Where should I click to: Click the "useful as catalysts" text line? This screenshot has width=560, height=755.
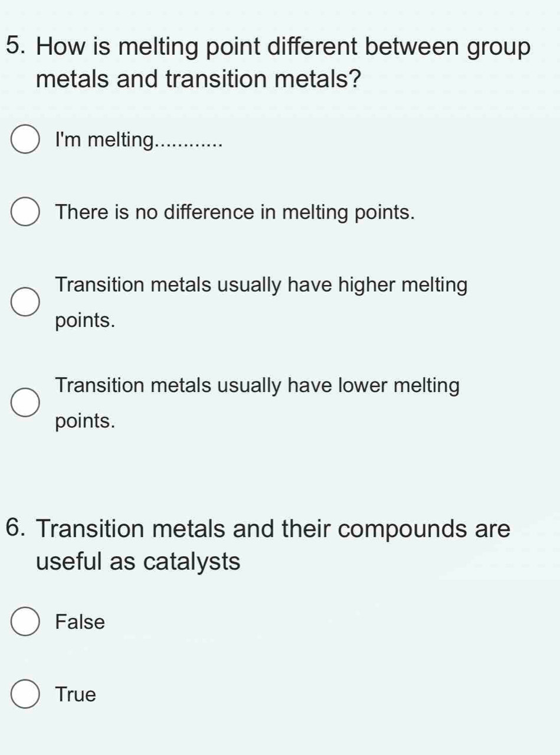(x=139, y=561)
